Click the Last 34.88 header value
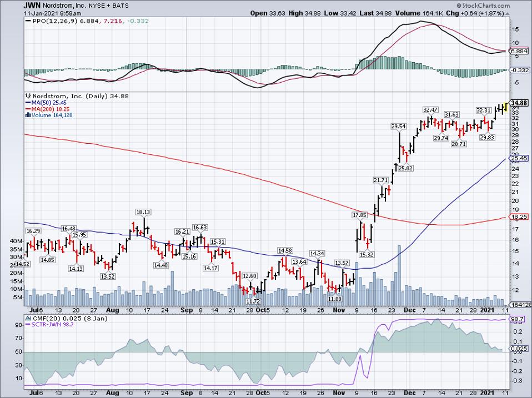 pyautogui.click(x=375, y=13)
